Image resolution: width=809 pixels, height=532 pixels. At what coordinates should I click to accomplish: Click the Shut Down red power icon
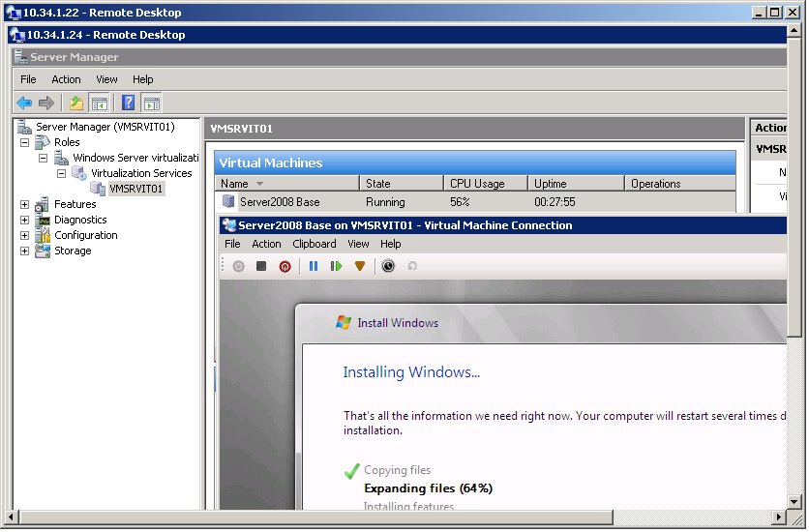[285, 267]
